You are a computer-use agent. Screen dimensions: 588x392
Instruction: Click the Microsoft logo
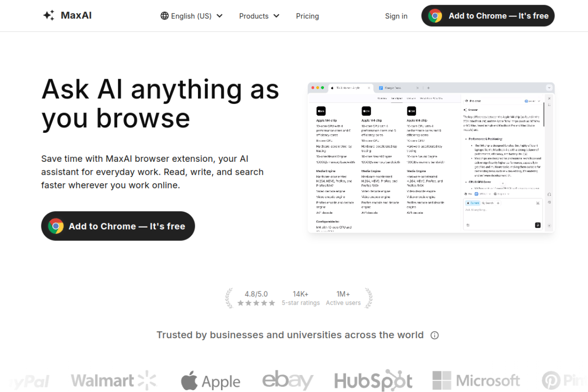tap(476, 381)
